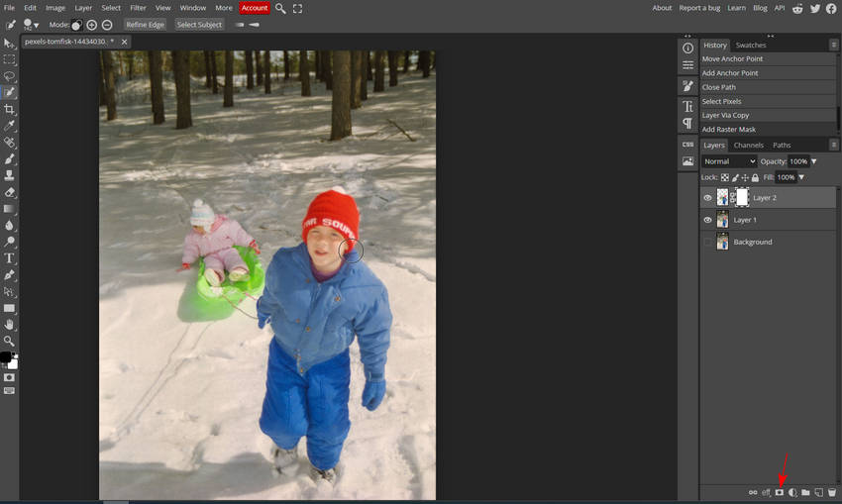842x504 pixels.
Task: Open the brush size preset dropdown
Action: coord(31,25)
